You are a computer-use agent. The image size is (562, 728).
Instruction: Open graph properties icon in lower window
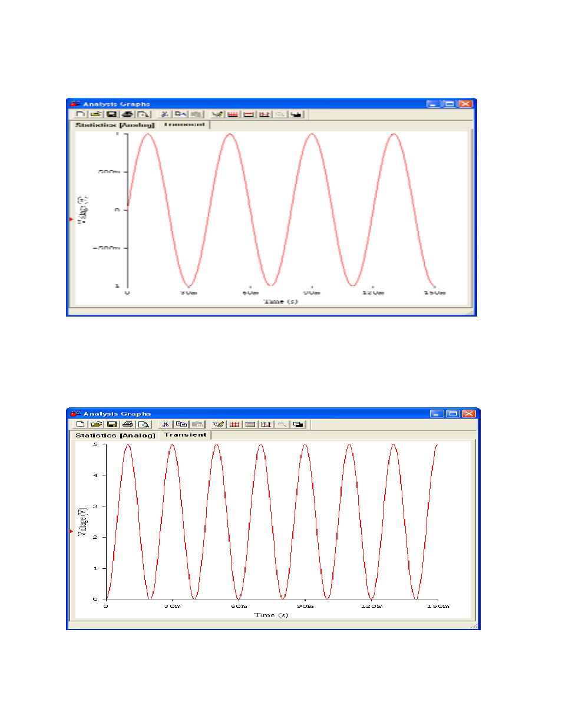pos(219,424)
